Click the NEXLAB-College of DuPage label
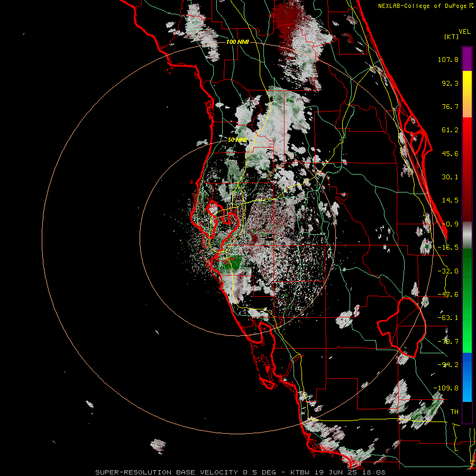Viewport: 476px width, 476px height. click(x=425, y=6)
